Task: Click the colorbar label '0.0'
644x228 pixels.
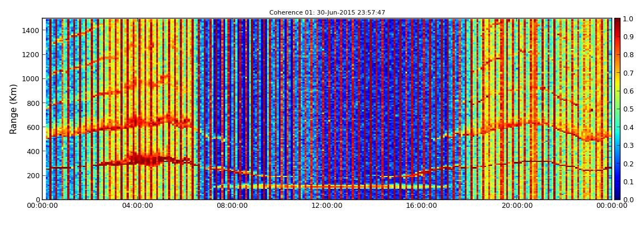Action: [628, 199]
